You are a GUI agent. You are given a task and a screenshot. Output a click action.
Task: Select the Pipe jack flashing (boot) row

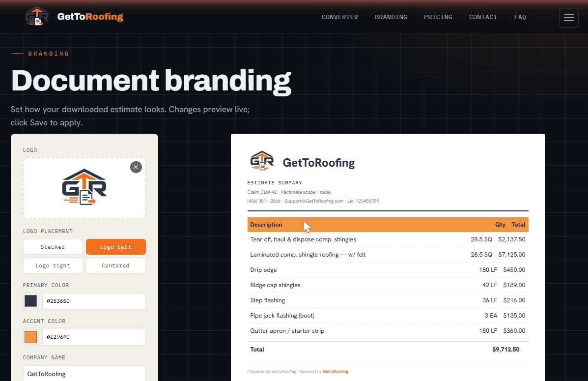coord(388,316)
